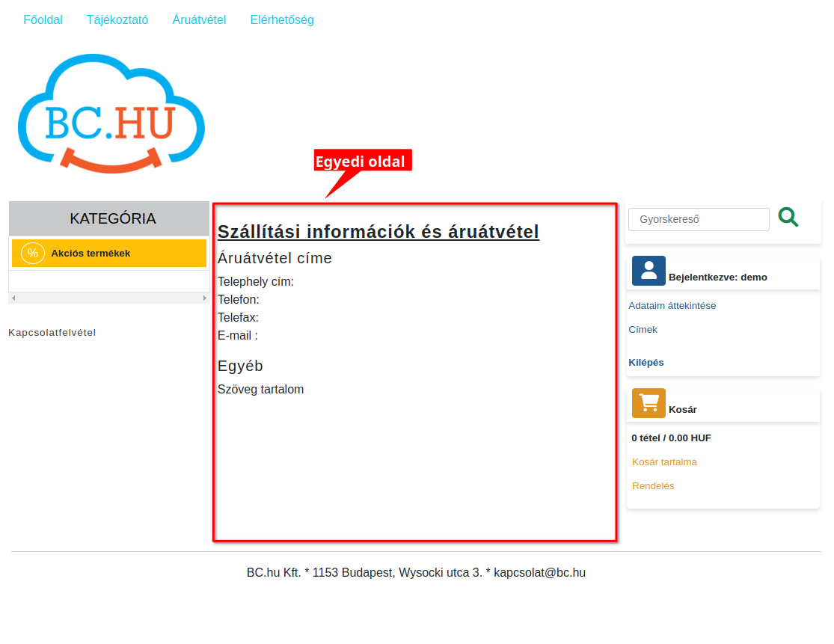The height and width of the screenshot is (644, 834).
Task: Click the BC.HU cloud logo
Action: [111, 113]
